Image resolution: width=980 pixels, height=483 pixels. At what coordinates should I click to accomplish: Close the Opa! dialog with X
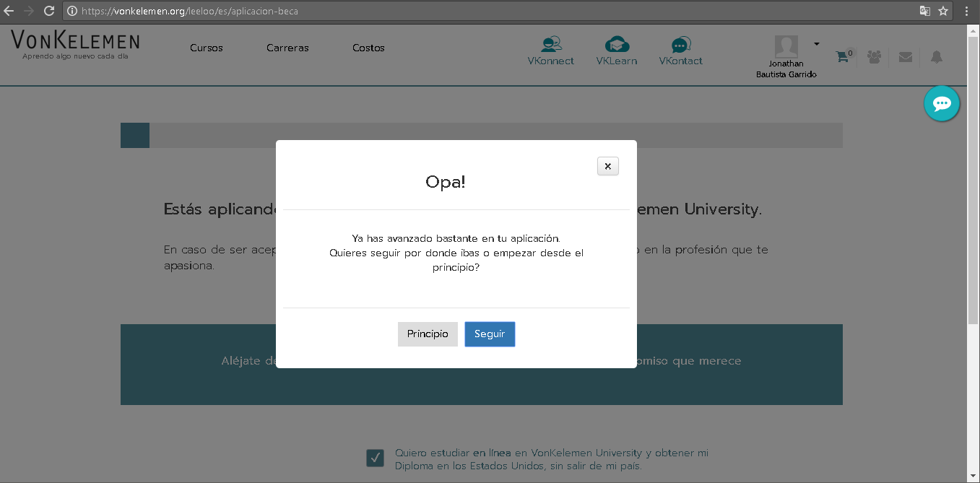coord(607,167)
